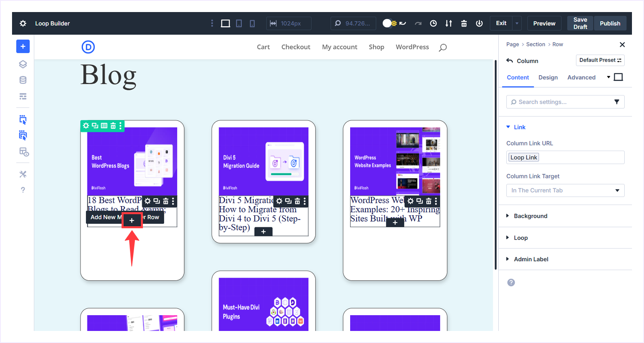Collapse the Link settings group
The width and height of the screenshot is (644, 343).
(519, 127)
